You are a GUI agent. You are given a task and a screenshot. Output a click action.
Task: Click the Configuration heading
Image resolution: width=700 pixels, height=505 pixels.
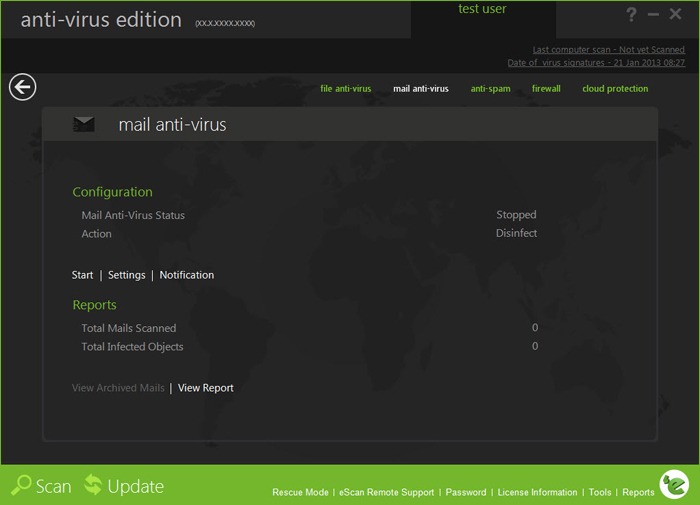[112, 192]
